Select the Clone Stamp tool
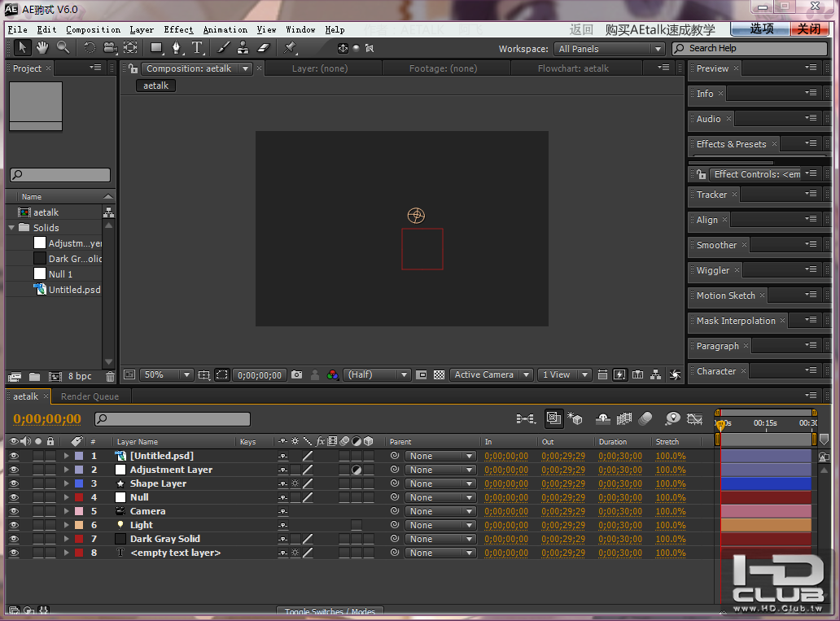This screenshot has width=840, height=621. click(243, 48)
